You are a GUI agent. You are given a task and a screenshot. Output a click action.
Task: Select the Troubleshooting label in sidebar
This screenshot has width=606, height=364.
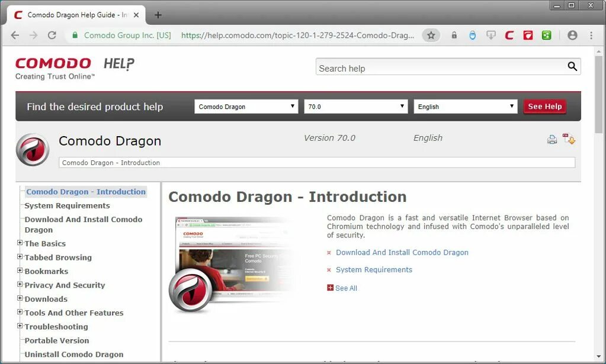[x=56, y=327]
